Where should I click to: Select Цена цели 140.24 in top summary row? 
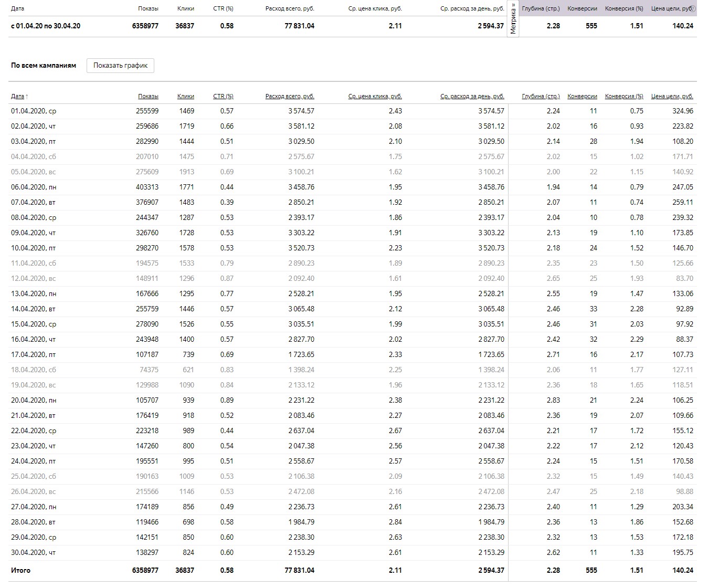683,26
